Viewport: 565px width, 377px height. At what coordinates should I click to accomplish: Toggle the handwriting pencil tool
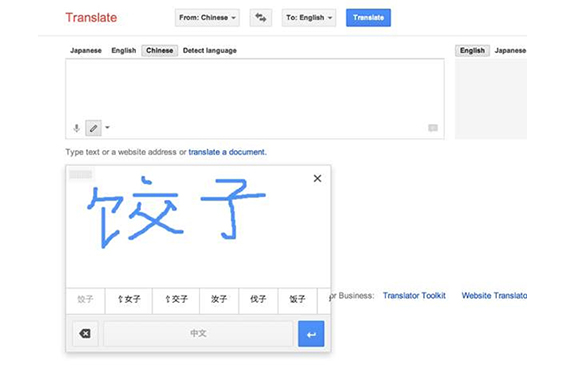pos(93,128)
